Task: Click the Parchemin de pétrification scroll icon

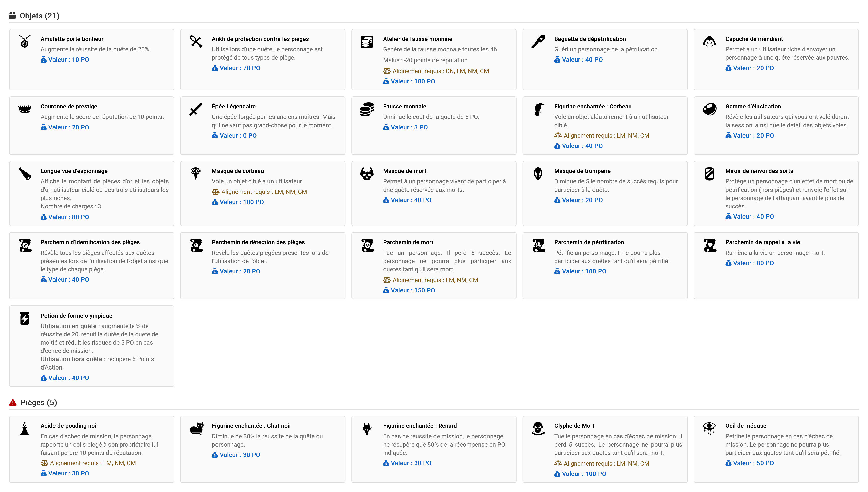Action: [x=538, y=245]
